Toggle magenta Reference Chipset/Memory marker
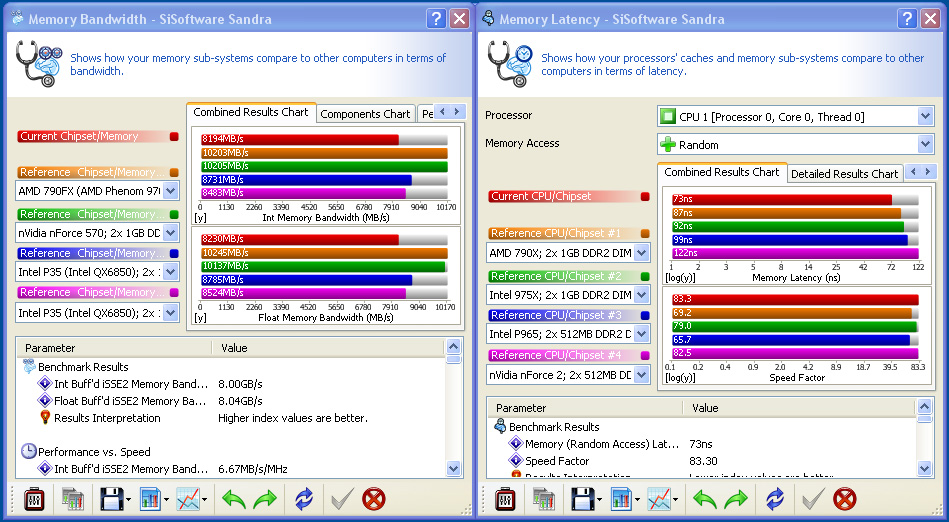 point(174,292)
